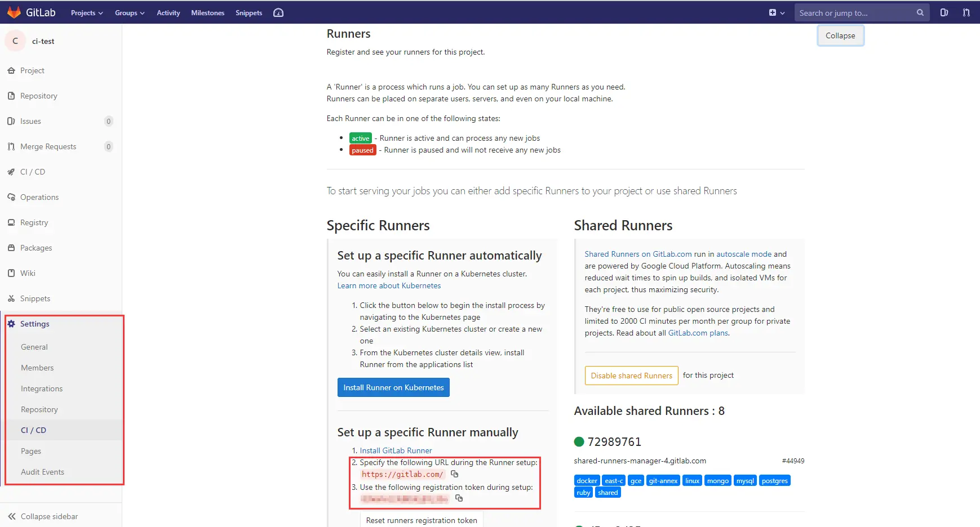980x527 pixels.
Task: Click the collapse sidebar double-chevron icon
Action: [12, 516]
